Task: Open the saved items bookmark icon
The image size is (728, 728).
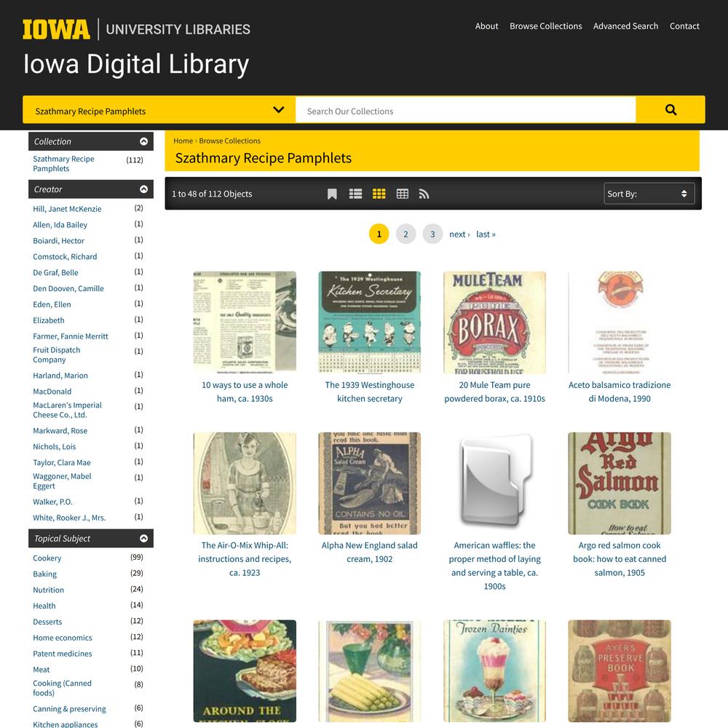Action: point(332,194)
